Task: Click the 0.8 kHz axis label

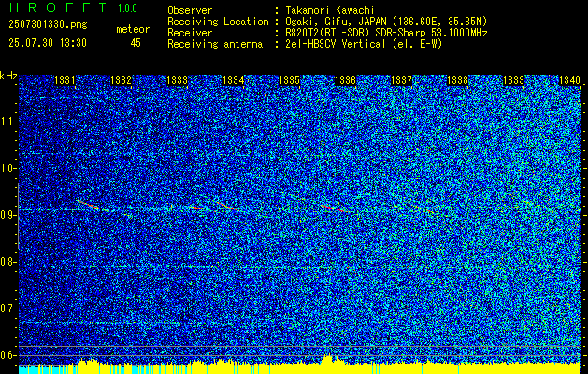Action: (7, 262)
